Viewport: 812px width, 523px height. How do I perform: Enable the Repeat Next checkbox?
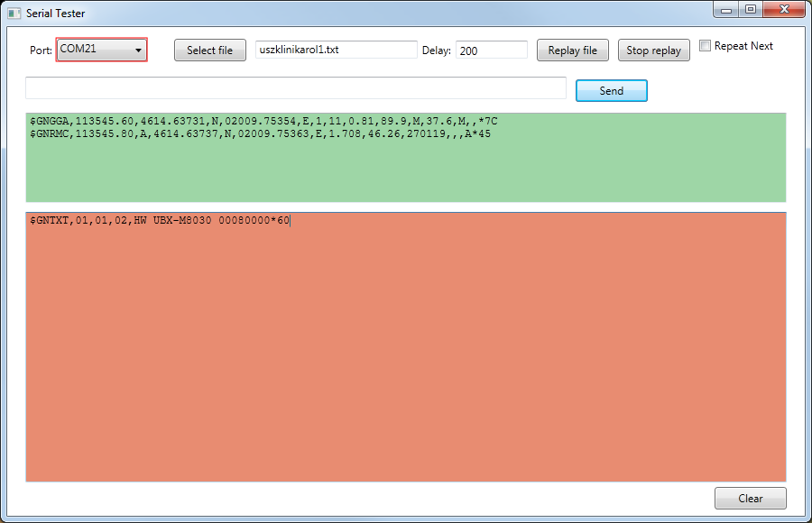[705, 46]
